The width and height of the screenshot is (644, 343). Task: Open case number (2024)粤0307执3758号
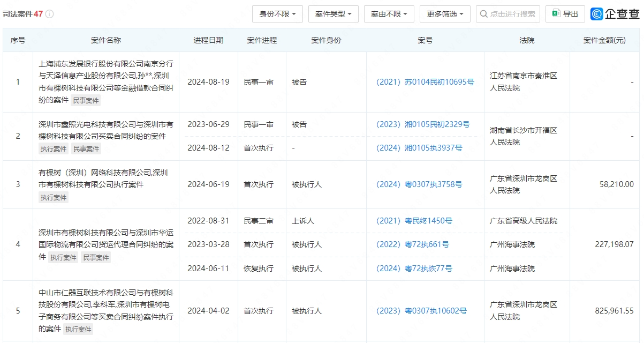click(419, 184)
